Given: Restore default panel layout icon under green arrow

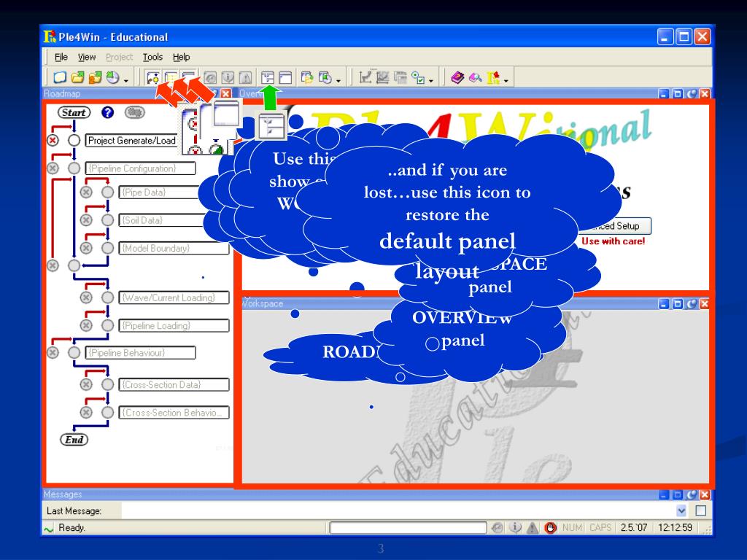Looking at the screenshot, I should tap(268, 77).
